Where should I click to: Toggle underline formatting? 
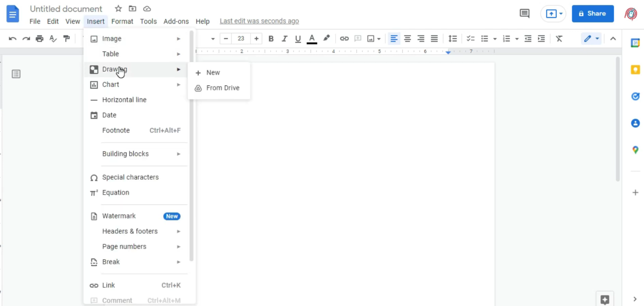coord(298,39)
